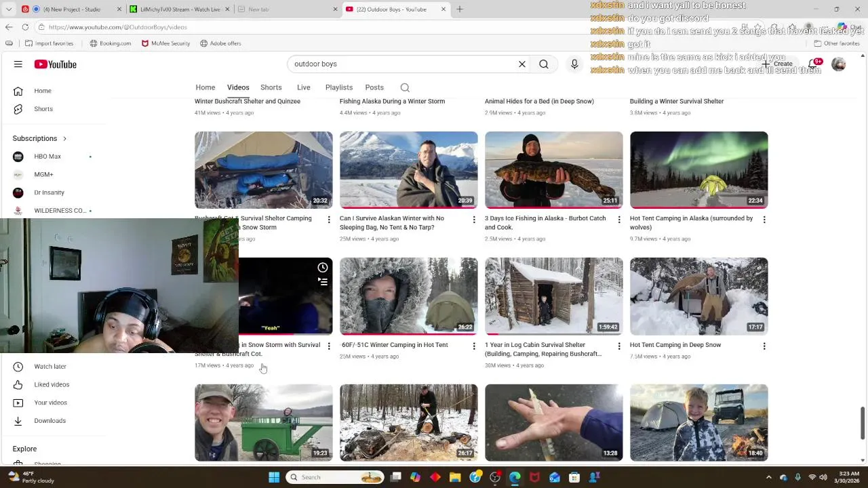Go back with the browser arrow
This screenshot has height=488, width=868.
pyautogui.click(x=9, y=27)
